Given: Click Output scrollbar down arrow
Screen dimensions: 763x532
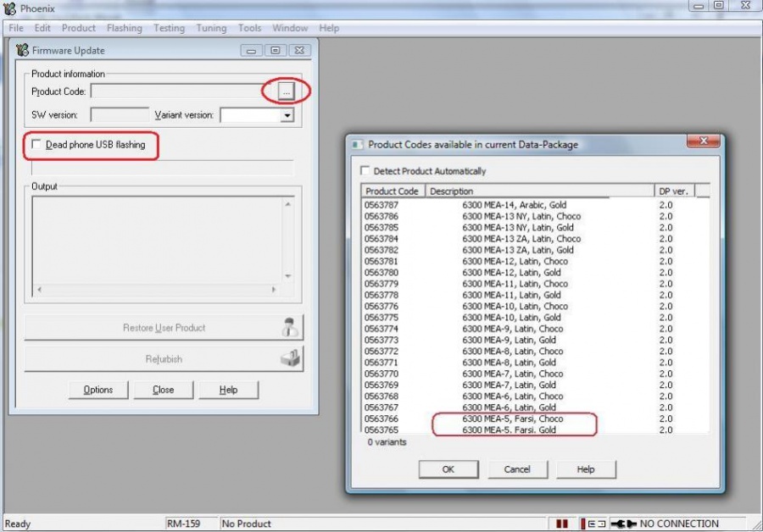Looking at the screenshot, I should click(x=288, y=275).
